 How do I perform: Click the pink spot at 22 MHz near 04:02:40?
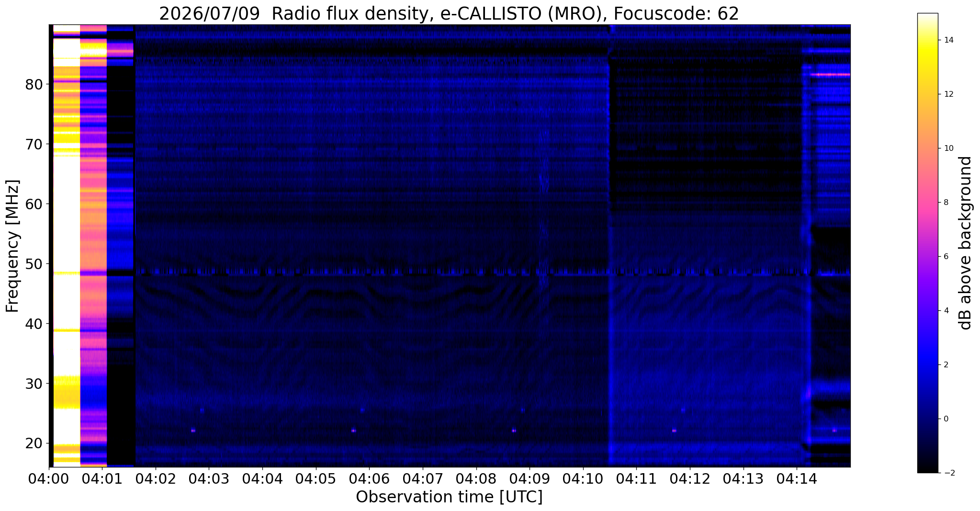click(x=193, y=431)
